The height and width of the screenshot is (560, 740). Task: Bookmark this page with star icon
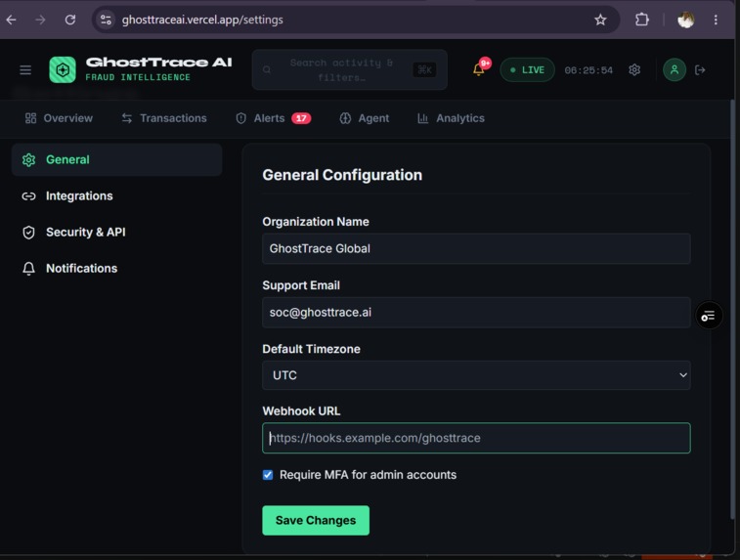tap(600, 20)
